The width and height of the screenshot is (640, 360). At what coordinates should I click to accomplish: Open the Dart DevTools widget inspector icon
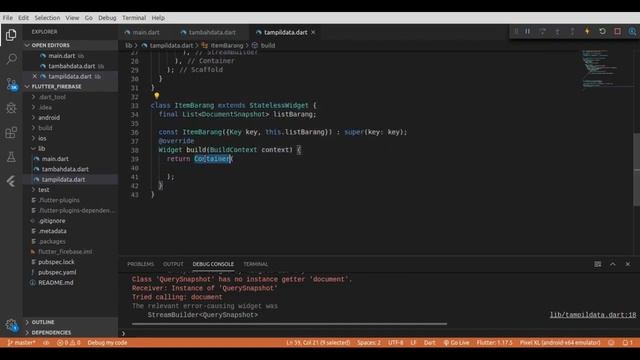click(x=632, y=31)
